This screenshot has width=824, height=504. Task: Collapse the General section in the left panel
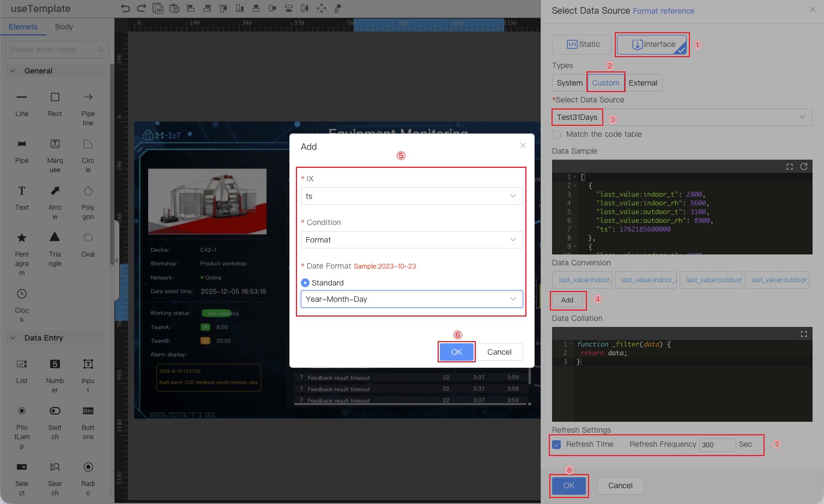tap(13, 70)
